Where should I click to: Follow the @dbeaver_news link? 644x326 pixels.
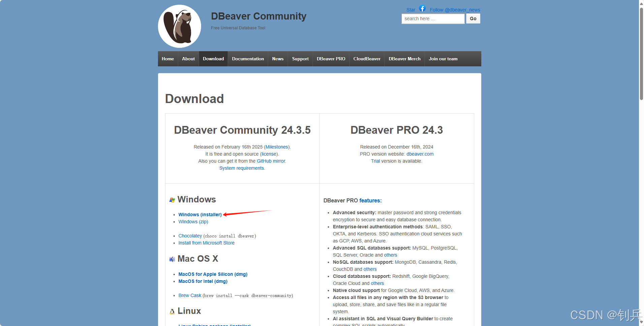455,10
